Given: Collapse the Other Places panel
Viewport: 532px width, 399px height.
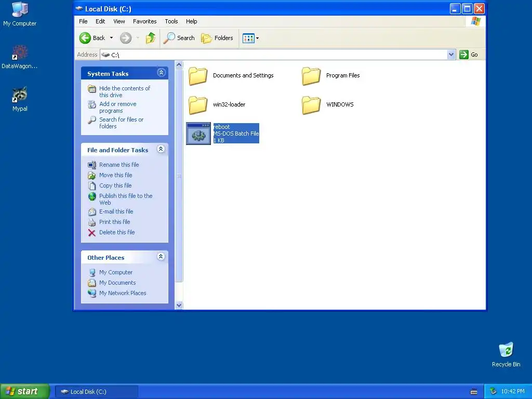Looking at the screenshot, I should (161, 257).
